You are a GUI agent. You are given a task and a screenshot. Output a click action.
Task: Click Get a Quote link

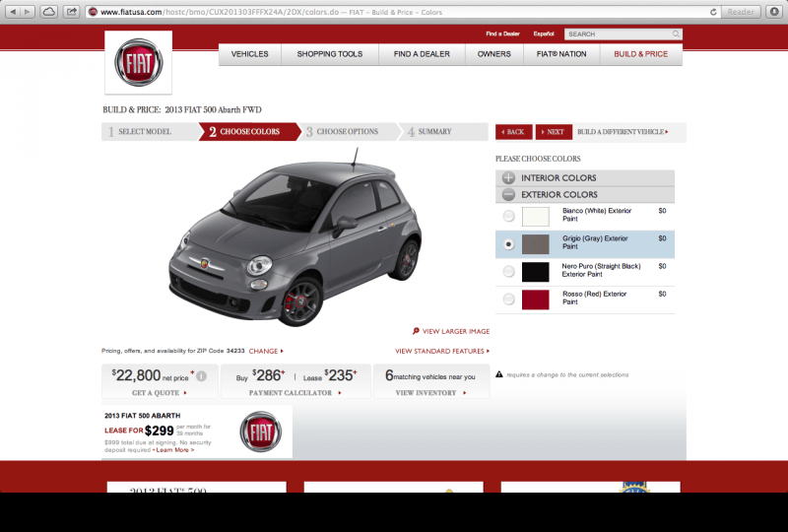[160, 393]
